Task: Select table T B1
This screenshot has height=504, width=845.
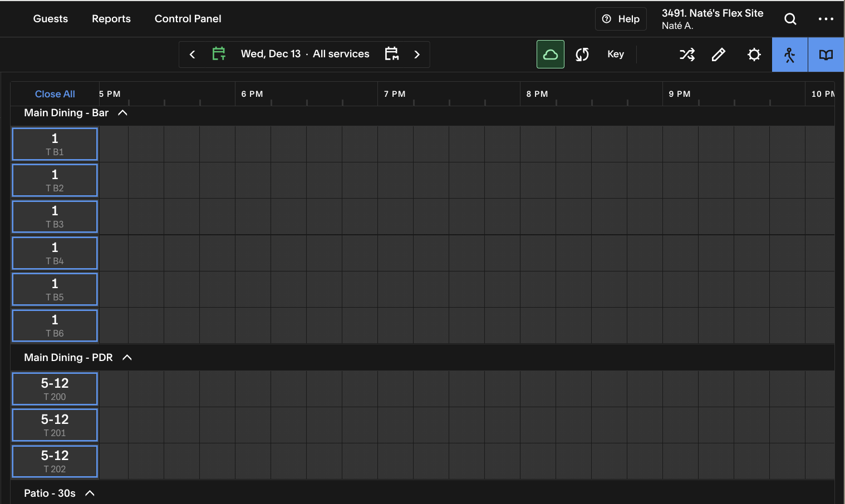Action: [55, 144]
